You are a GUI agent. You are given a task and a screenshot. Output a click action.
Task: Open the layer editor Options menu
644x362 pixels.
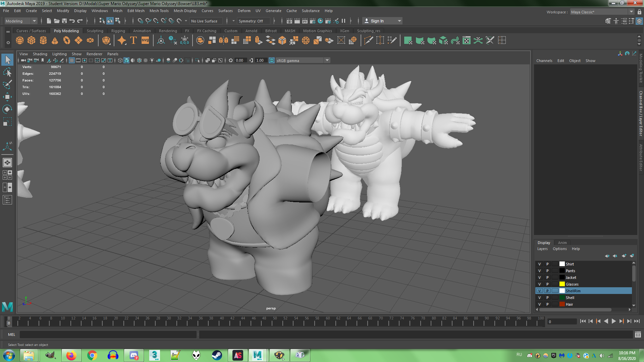coord(559,249)
